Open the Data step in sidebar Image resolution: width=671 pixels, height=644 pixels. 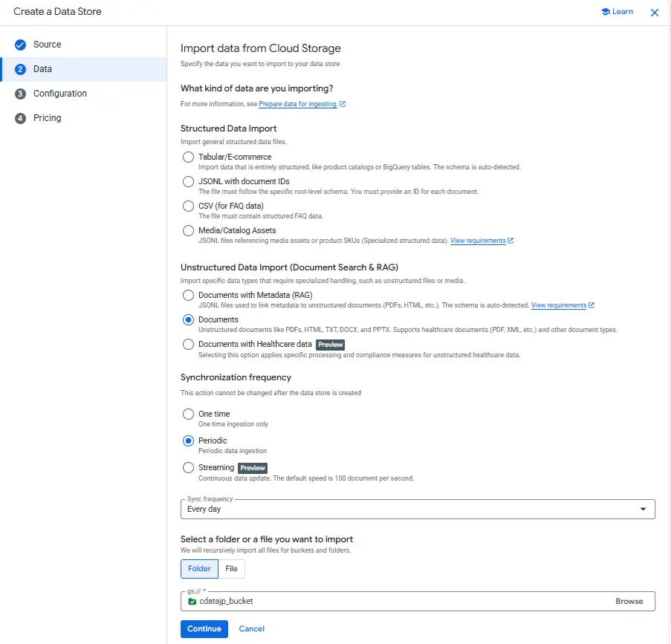(84, 69)
